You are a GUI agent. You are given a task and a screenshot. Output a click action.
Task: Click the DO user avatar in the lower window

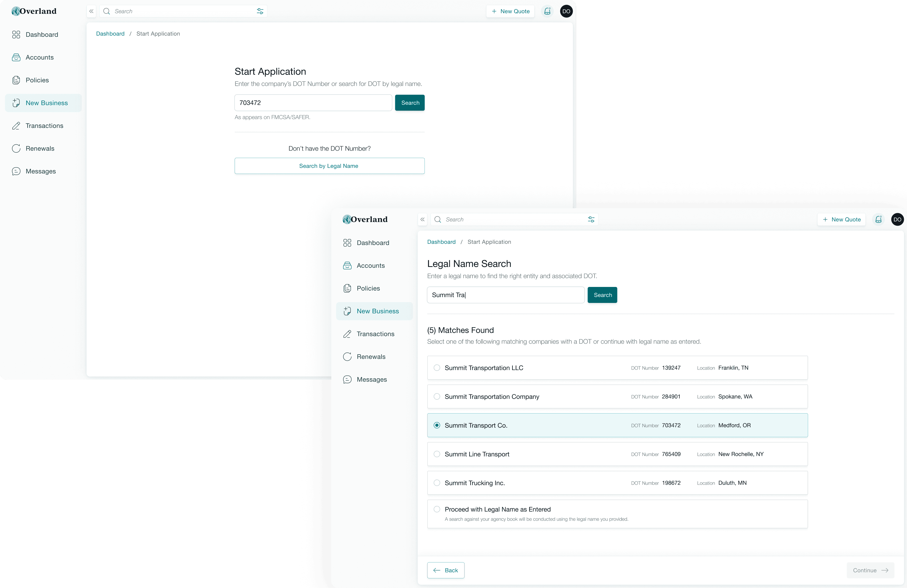coord(897,219)
